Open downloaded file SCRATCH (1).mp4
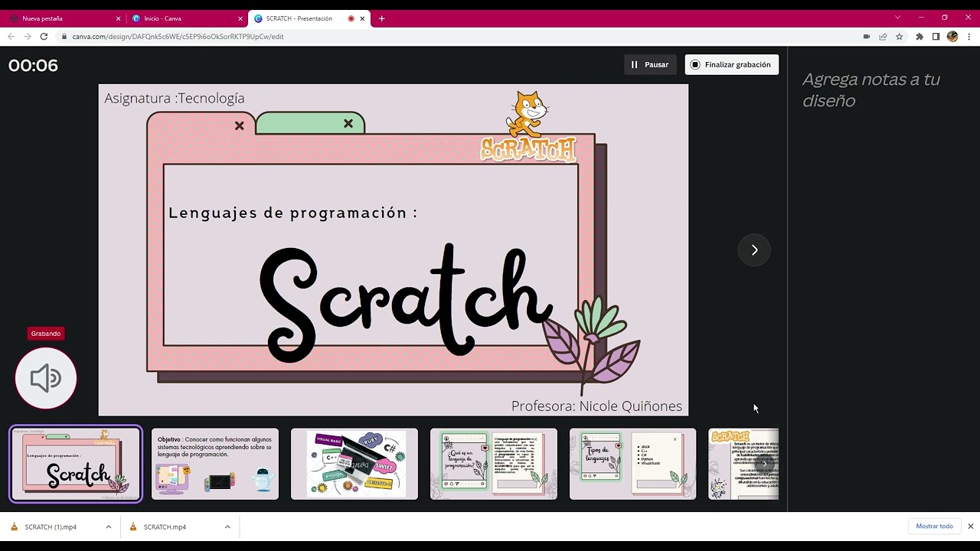This screenshot has height=551, width=980. pyautogui.click(x=51, y=527)
